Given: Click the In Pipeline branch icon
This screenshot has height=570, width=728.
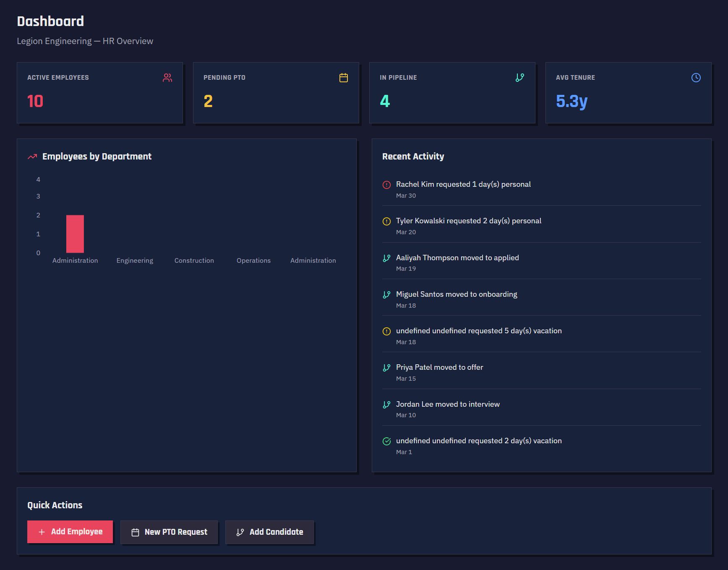Looking at the screenshot, I should click(x=519, y=77).
